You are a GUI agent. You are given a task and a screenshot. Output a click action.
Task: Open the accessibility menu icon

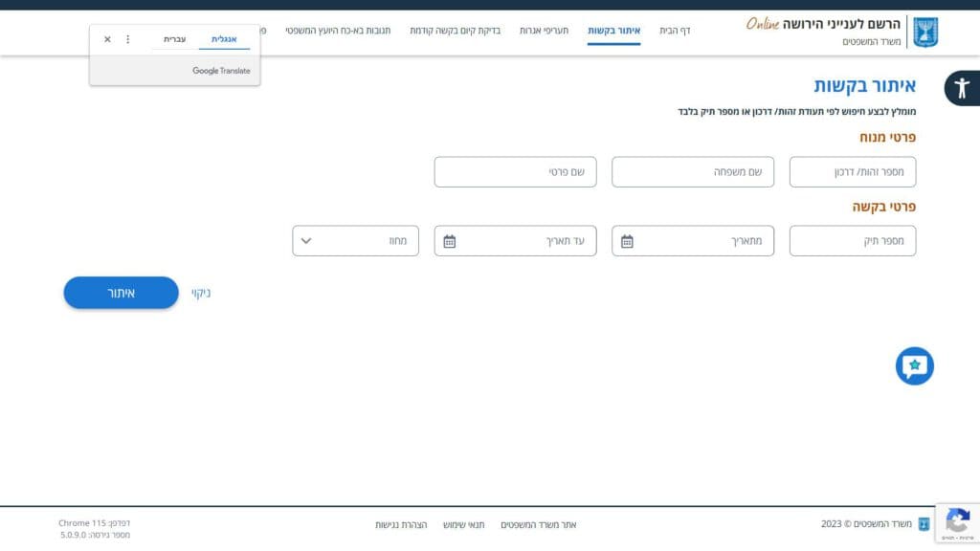[x=962, y=88]
